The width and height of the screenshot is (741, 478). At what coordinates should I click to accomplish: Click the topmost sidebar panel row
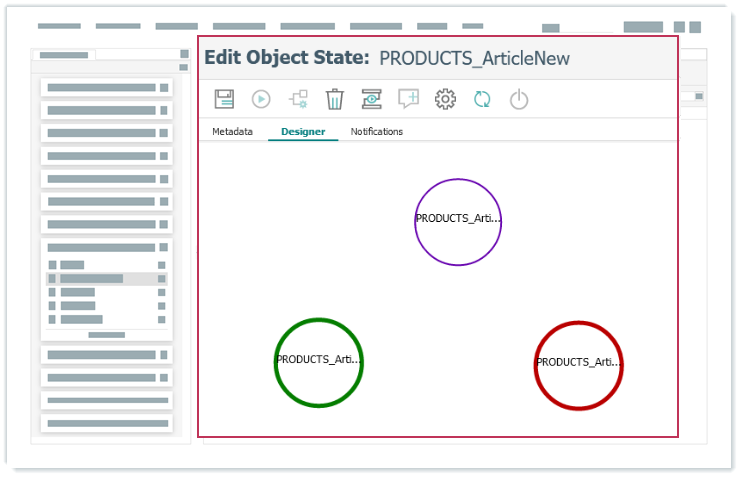coord(106,88)
